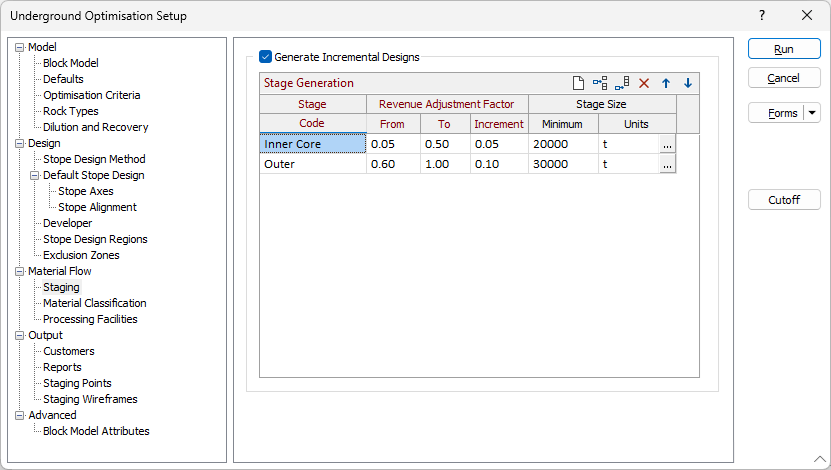Collapse the Output tree node
This screenshot has width=831, height=470.
20,335
